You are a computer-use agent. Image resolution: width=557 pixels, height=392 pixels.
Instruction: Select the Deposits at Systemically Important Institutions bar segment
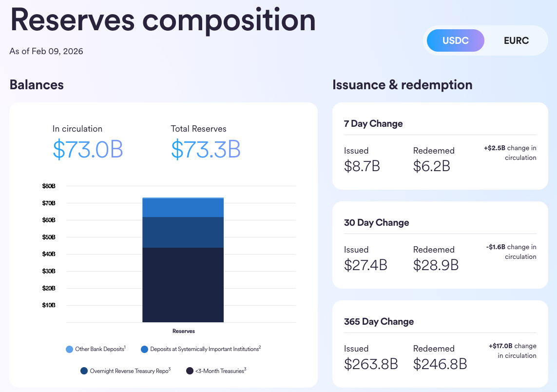(x=183, y=208)
